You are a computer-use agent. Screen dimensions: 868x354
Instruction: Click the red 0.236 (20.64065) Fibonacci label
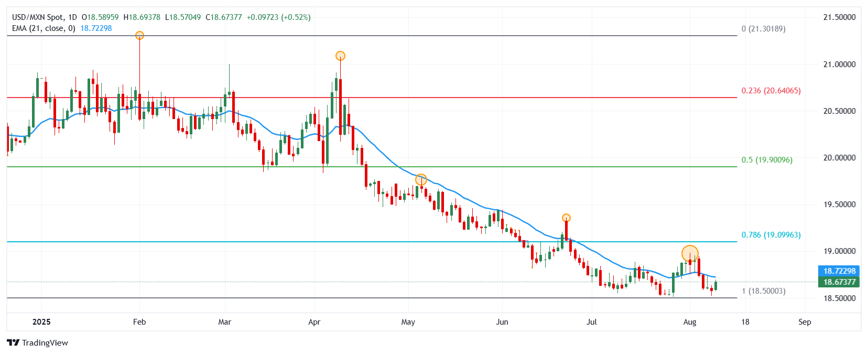[771, 91]
